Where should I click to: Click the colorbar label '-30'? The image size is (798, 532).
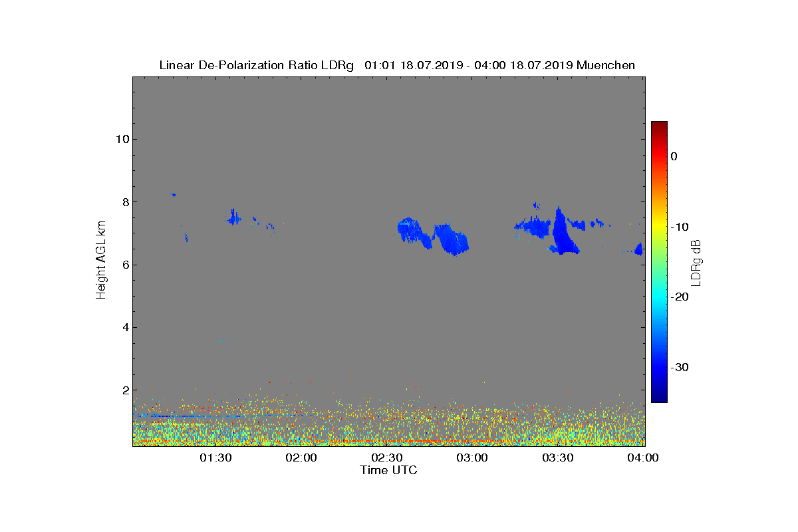(x=678, y=367)
